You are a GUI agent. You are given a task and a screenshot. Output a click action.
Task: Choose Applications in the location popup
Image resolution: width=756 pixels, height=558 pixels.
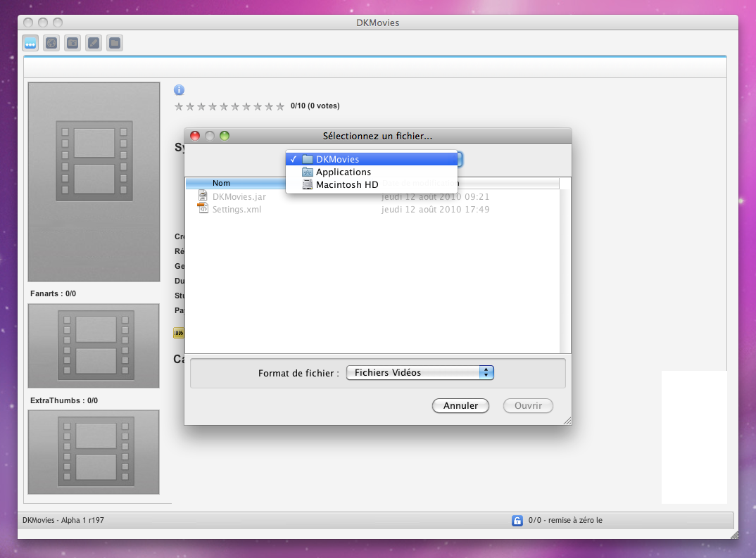point(371,172)
